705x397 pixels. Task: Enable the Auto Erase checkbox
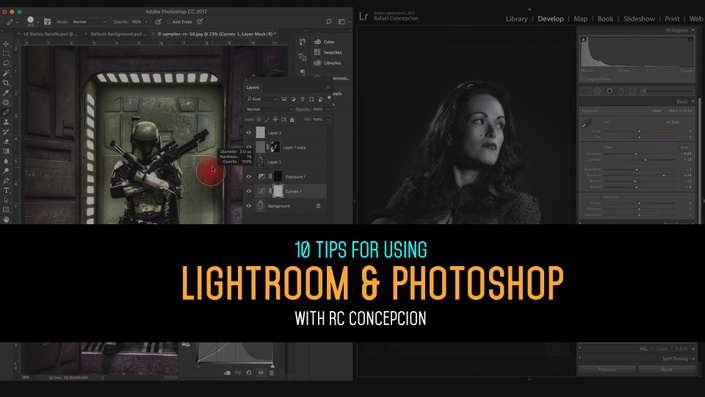point(169,22)
